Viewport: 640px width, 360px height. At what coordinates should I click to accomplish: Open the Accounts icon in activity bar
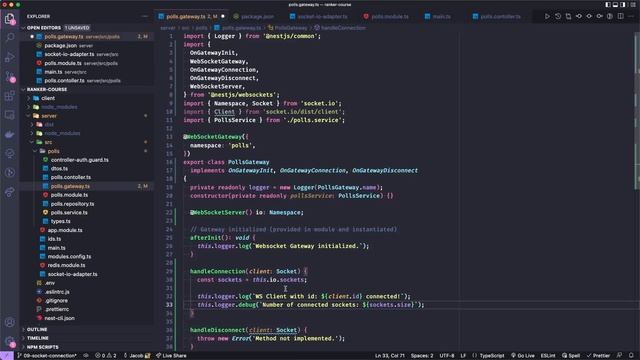pyautogui.click(x=9, y=322)
